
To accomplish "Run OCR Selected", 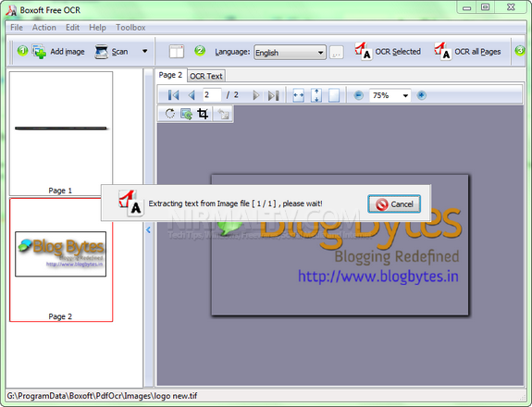I will click(x=388, y=51).
